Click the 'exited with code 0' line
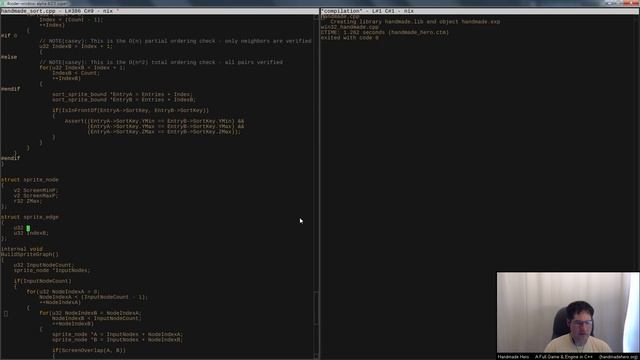This screenshot has height=360, width=640. pyautogui.click(x=350, y=38)
